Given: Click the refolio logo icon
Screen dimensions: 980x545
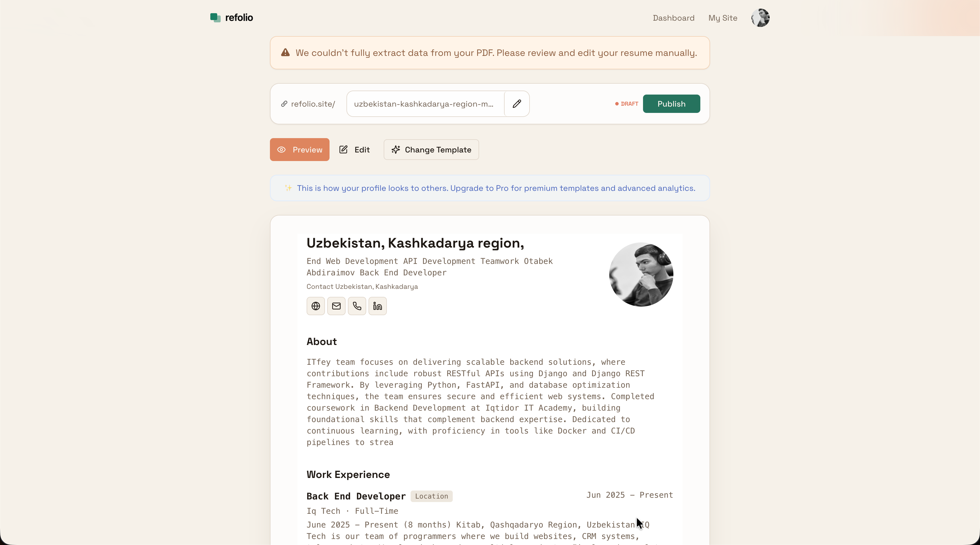Looking at the screenshot, I should click(215, 17).
